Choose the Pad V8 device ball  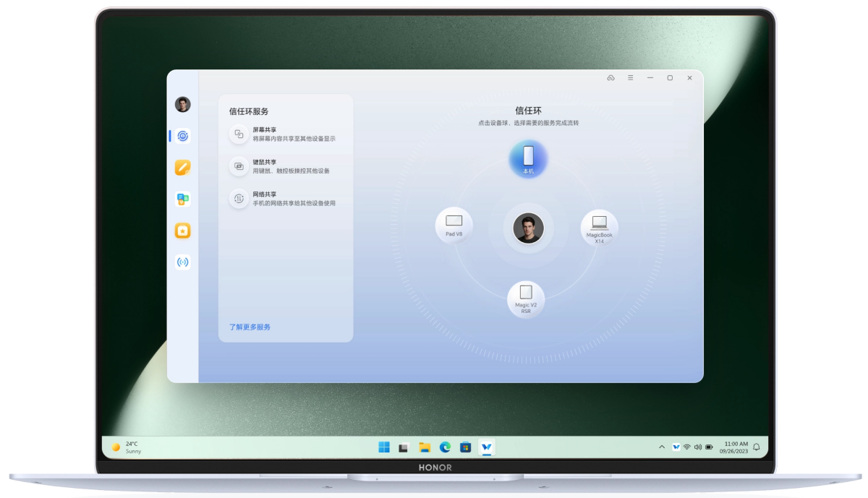click(x=454, y=224)
